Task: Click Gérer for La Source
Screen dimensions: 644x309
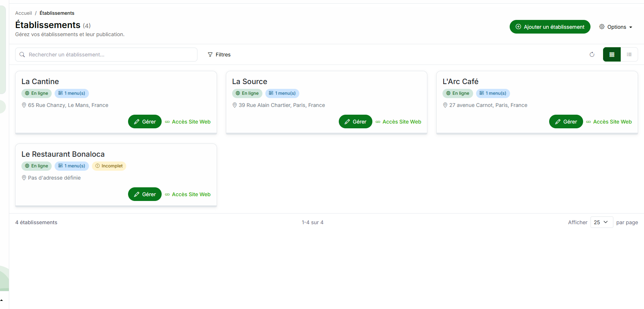Action: (x=355, y=122)
